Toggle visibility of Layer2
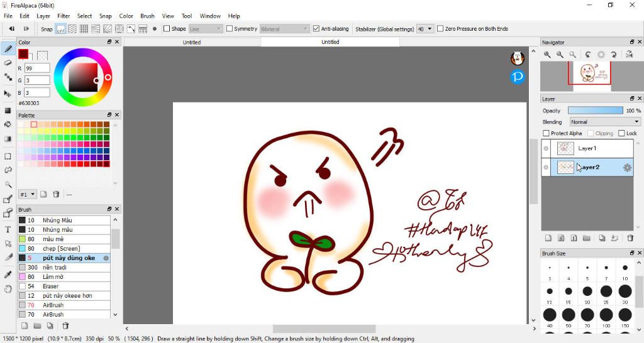The width and height of the screenshot is (644, 343). (x=546, y=167)
